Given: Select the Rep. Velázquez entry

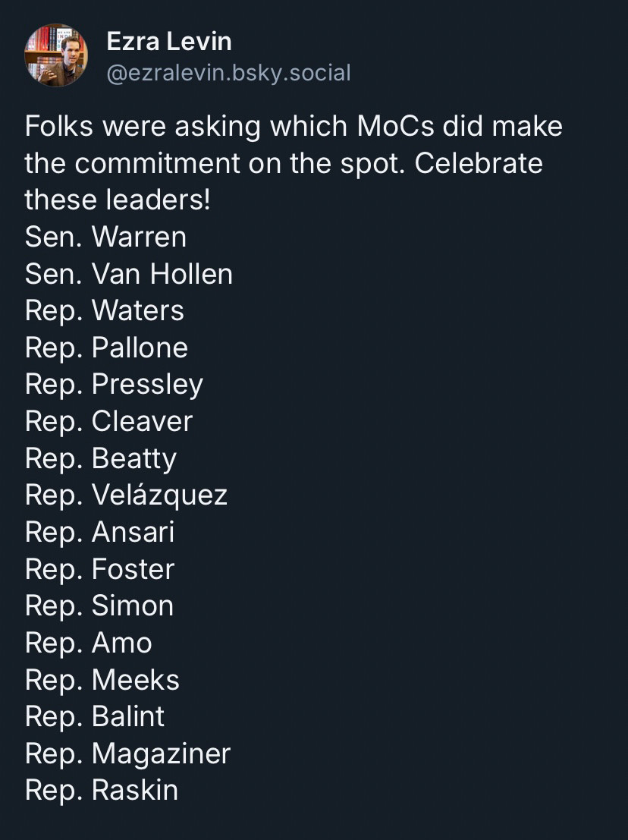Looking at the screenshot, I should point(127,495).
